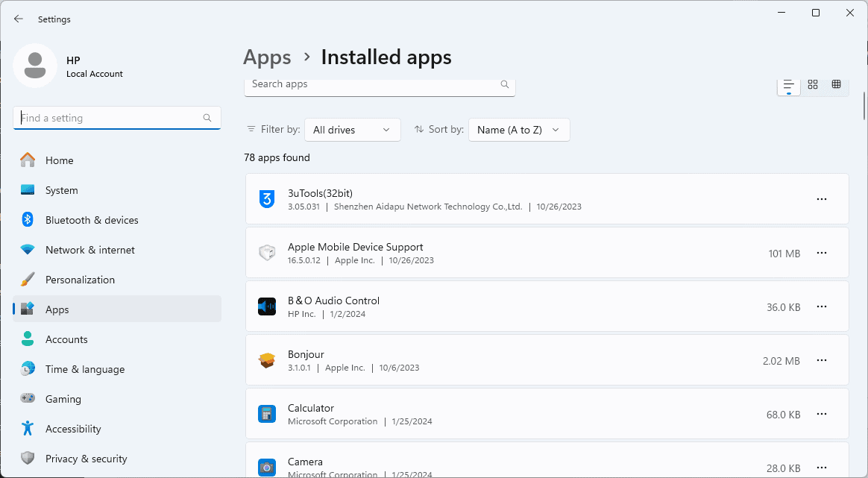
Task: Click the 2.02 MB size value
Action: tap(781, 361)
